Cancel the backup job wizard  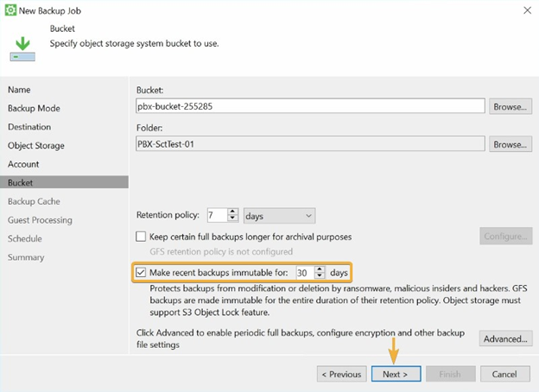coord(504,374)
